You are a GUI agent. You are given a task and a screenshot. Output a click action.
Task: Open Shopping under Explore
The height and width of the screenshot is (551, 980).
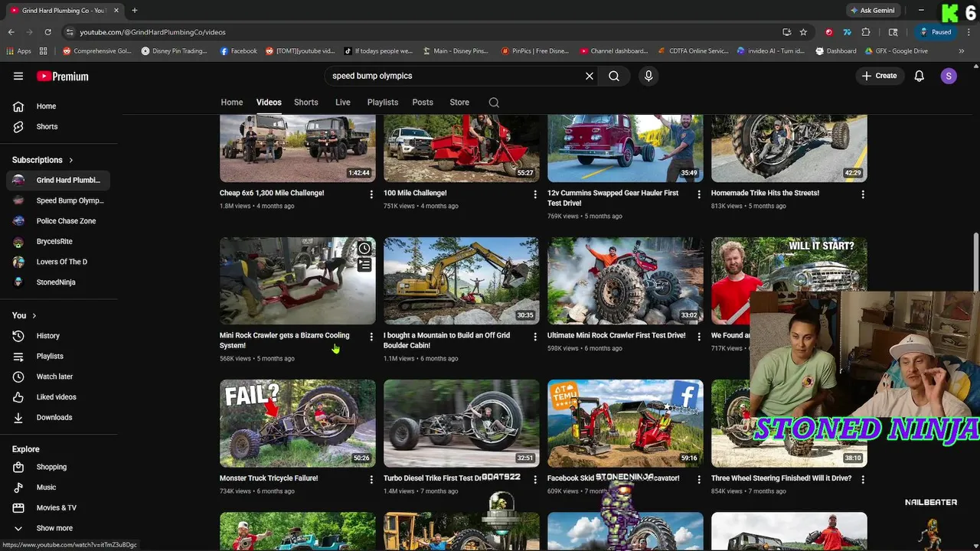[59, 467]
